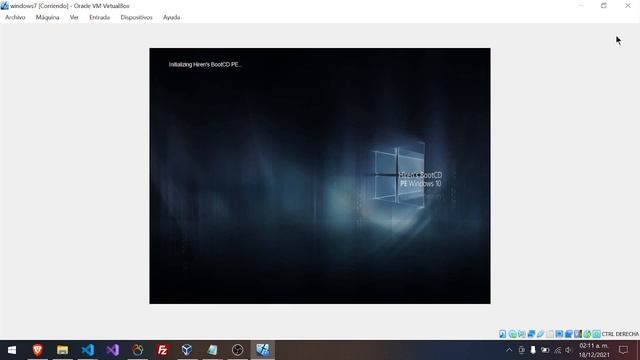Click the display settings status icon
The image size is (640, 360).
pyautogui.click(x=559, y=334)
